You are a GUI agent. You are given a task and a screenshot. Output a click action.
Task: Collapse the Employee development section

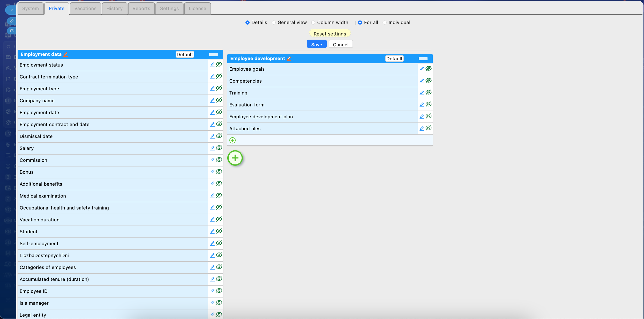423,59
